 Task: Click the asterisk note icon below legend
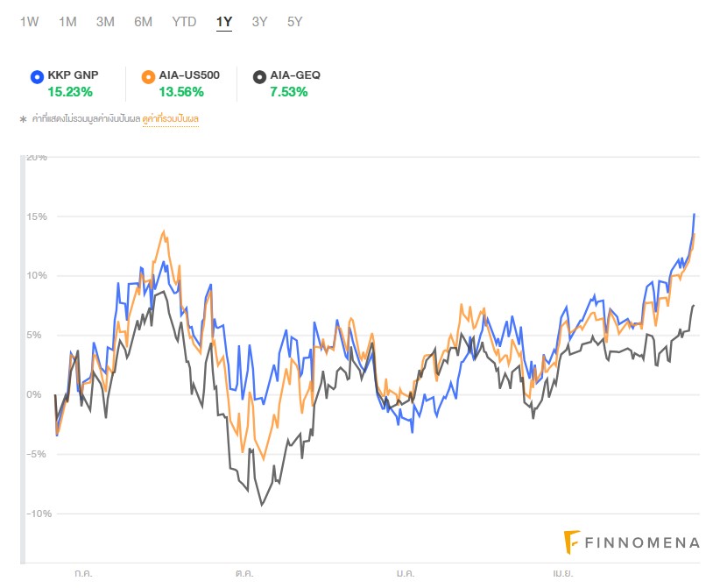click(x=23, y=118)
